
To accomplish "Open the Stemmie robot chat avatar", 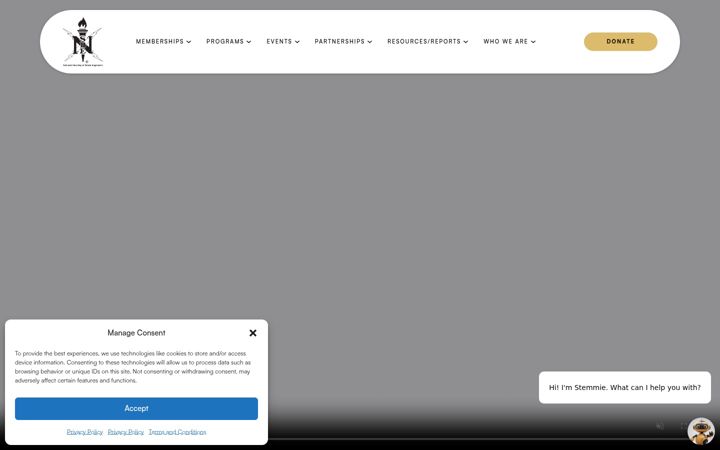I will point(701,431).
